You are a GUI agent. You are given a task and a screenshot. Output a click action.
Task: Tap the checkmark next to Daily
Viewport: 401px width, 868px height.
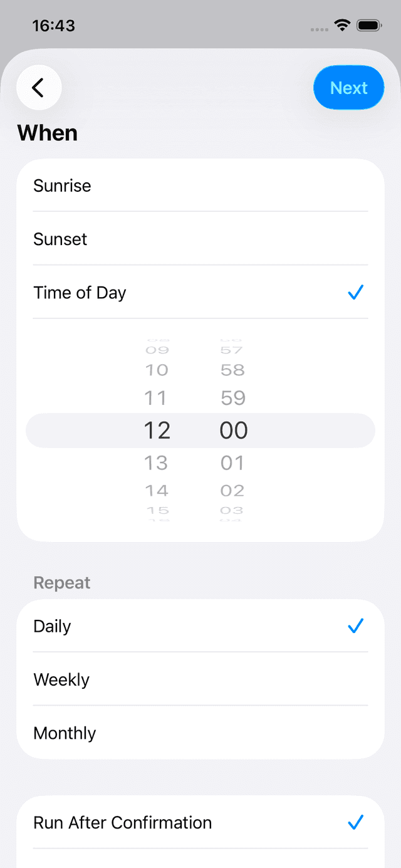pos(355,625)
